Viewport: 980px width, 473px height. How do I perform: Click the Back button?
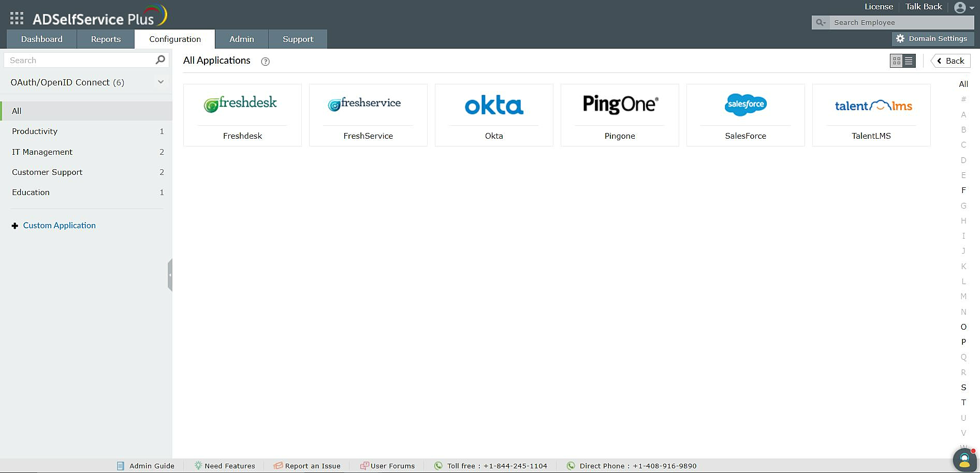950,61
